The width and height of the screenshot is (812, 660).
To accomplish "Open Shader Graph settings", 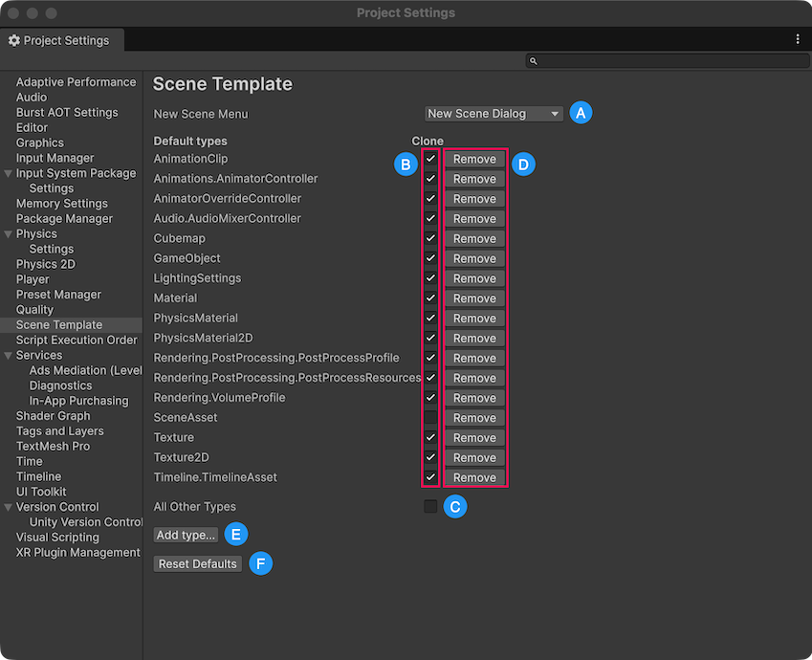I will [x=53, y=416].
